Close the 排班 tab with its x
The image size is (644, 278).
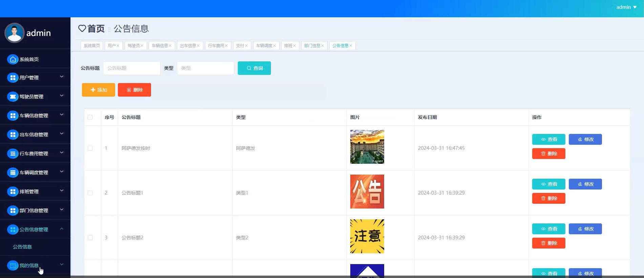coord(294,46)
